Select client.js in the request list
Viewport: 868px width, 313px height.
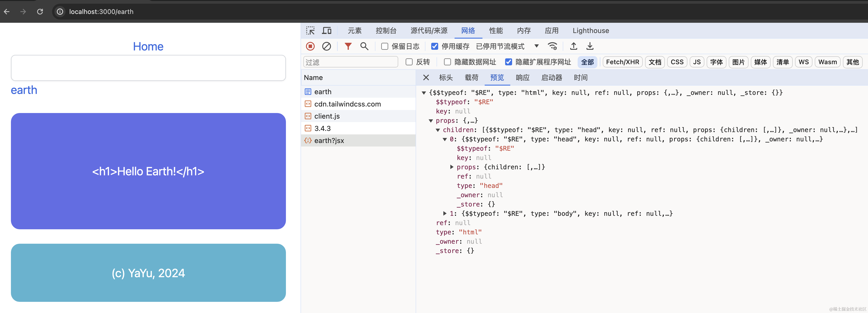[327, 116]
